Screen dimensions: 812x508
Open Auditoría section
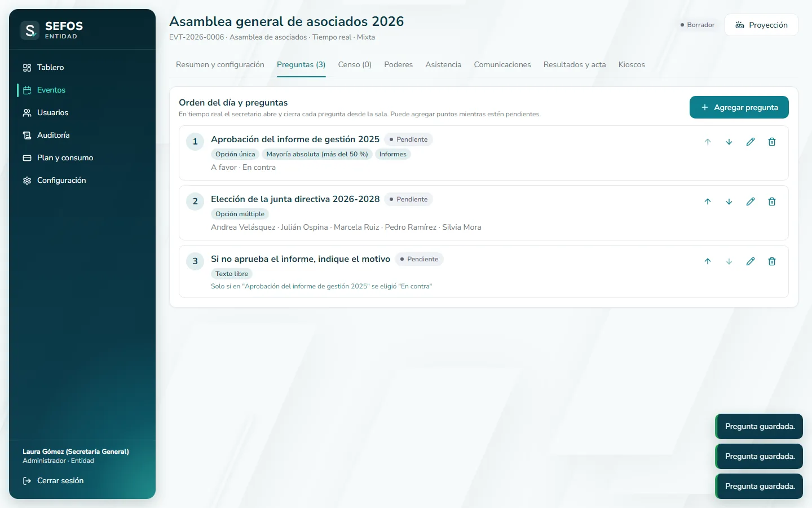pos(82,135)
